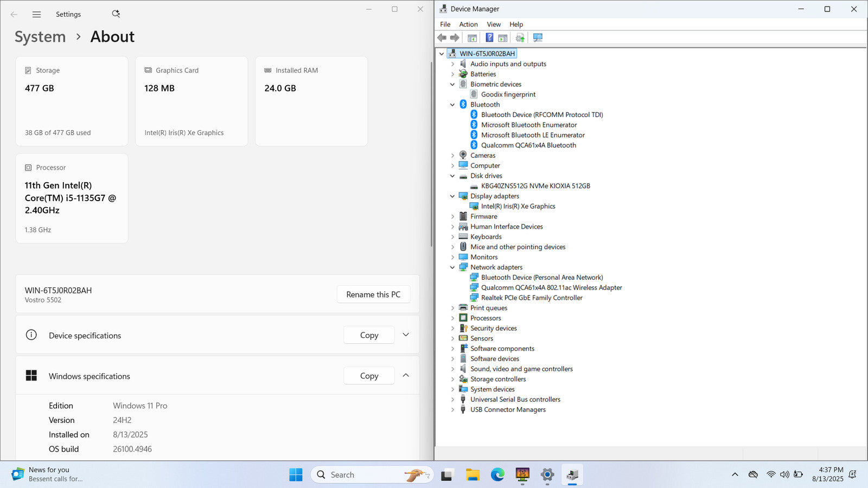Screen dimensions: 868x488
Task: Click the Rename this PC button
Action: (373, 294)
